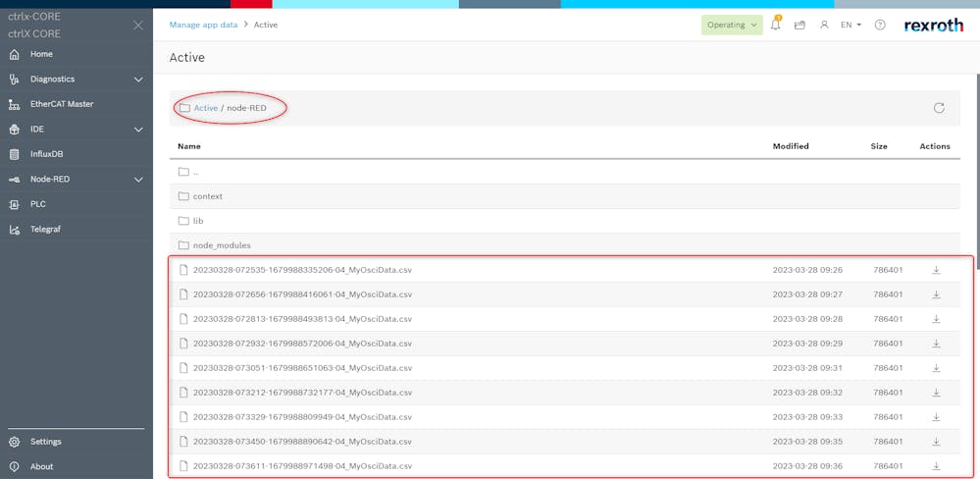Open the EN language dropdown
The image size is (980, 479).
tap(851, 25)
